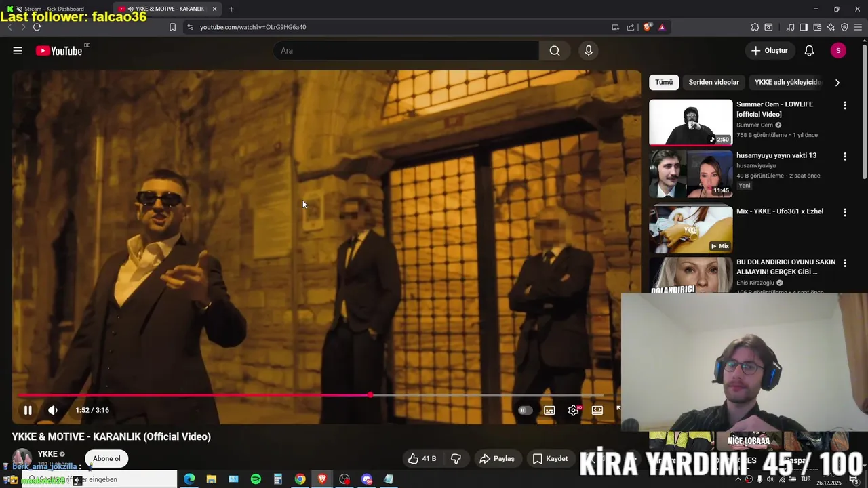This screenshot has height=488, width=868.
Task: Select the Seriden videolar chip
Action: pos(714,82)
